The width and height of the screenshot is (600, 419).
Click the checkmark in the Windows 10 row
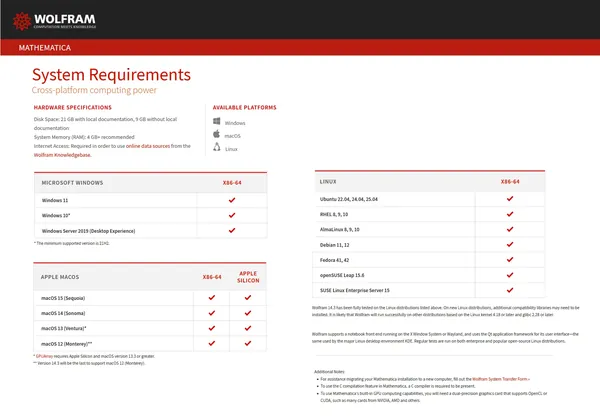[232, 215]
